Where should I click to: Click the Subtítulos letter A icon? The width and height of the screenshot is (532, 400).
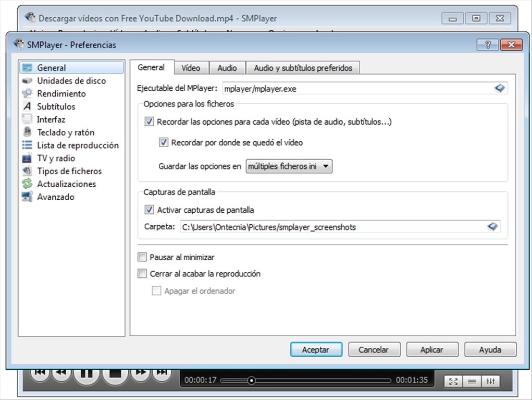click(x=27, y=106)
